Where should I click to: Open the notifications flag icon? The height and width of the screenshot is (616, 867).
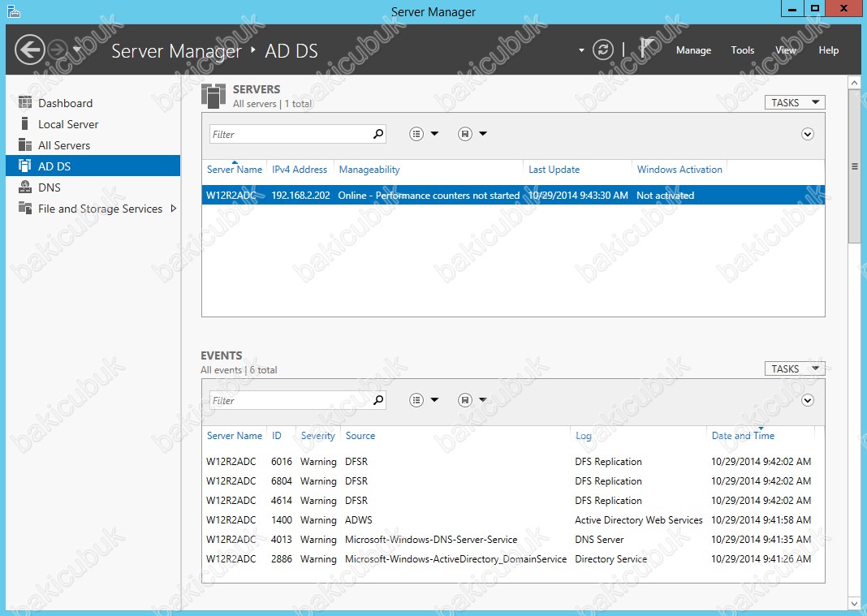coord(647,49)
